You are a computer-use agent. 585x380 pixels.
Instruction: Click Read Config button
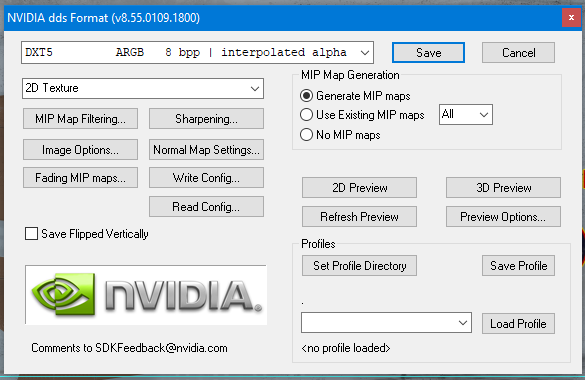pos(206,207)
